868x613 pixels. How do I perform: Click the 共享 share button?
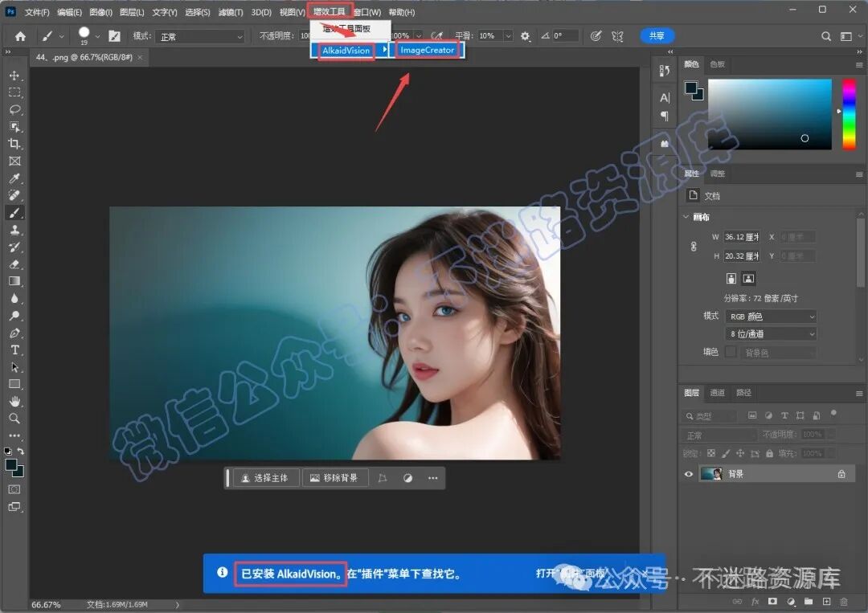[x=657, y=36]
